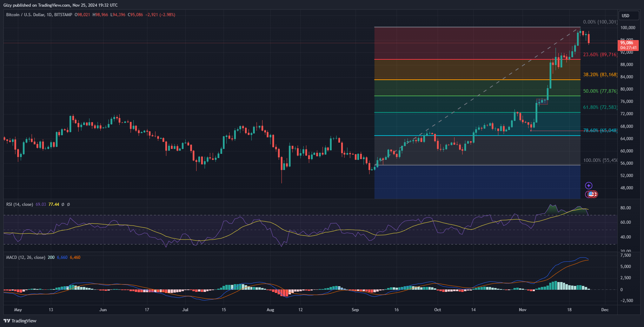Click the Dec label on time axis
The height and width of the screenshot is (327, 644).
click(605, 310)
